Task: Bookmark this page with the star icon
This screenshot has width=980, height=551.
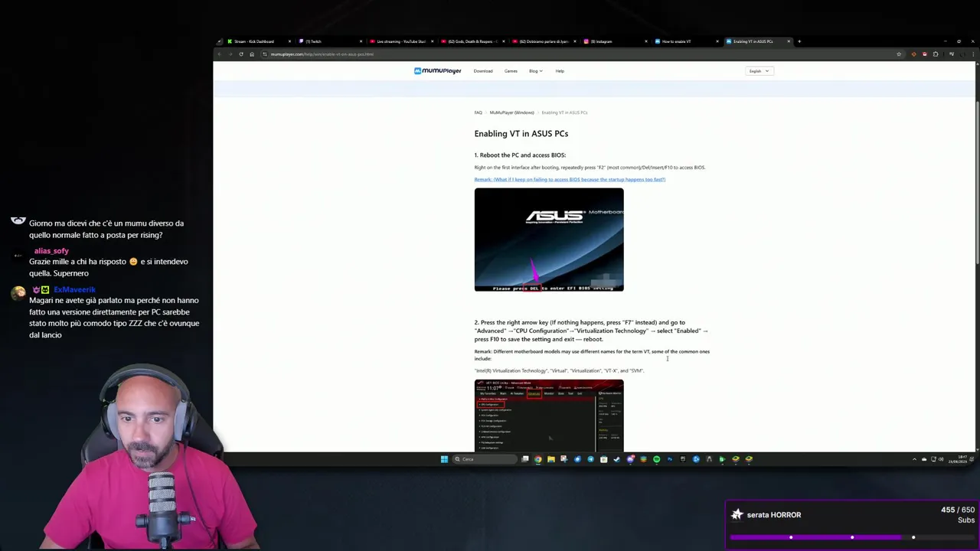Action: [899, 54]
